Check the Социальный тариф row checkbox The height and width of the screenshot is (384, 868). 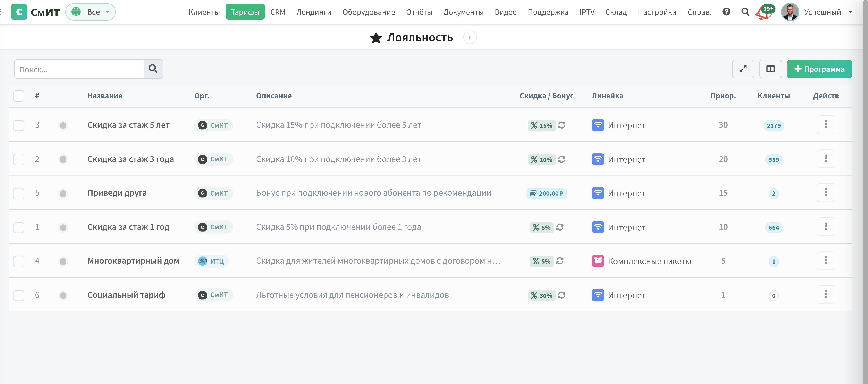pyautogui.click(x=19, y=295)
